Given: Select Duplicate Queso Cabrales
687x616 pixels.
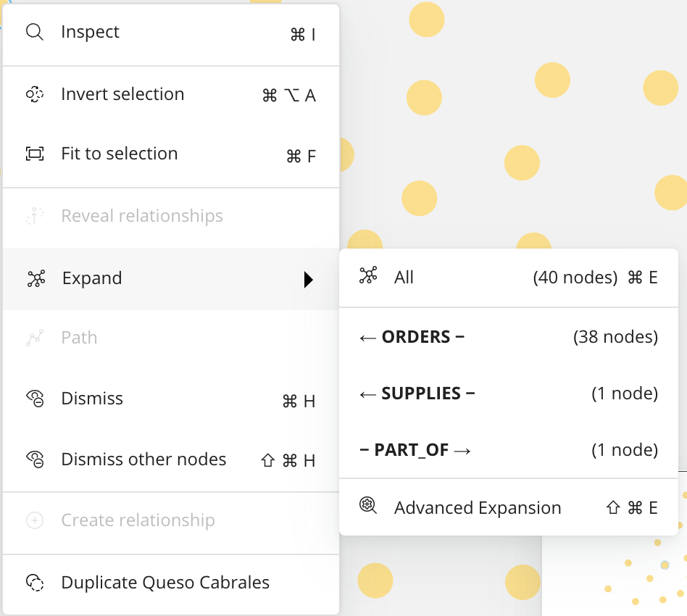Looking at the screenshot, I should 171,583.
